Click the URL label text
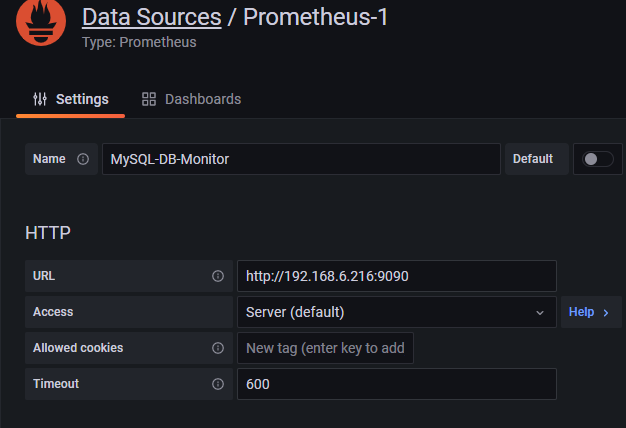 [44, 276]
